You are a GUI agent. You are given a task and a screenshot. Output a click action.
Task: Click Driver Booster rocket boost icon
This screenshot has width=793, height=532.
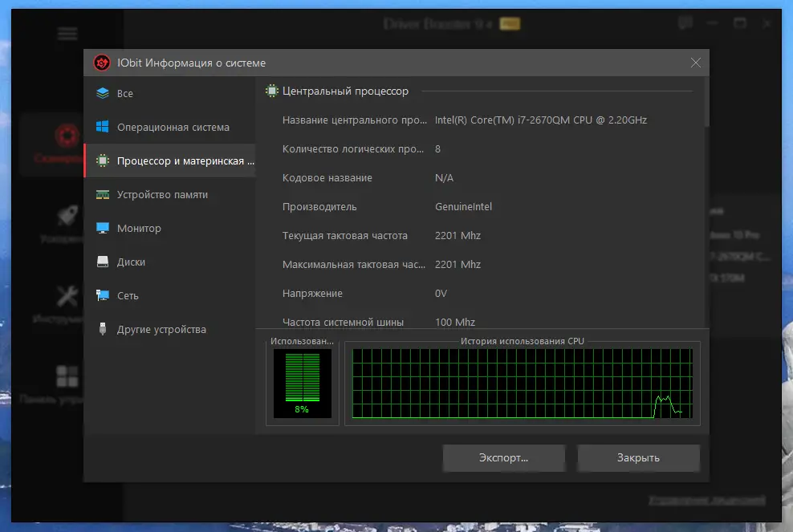pyautogui.click(x=67, y=215)
